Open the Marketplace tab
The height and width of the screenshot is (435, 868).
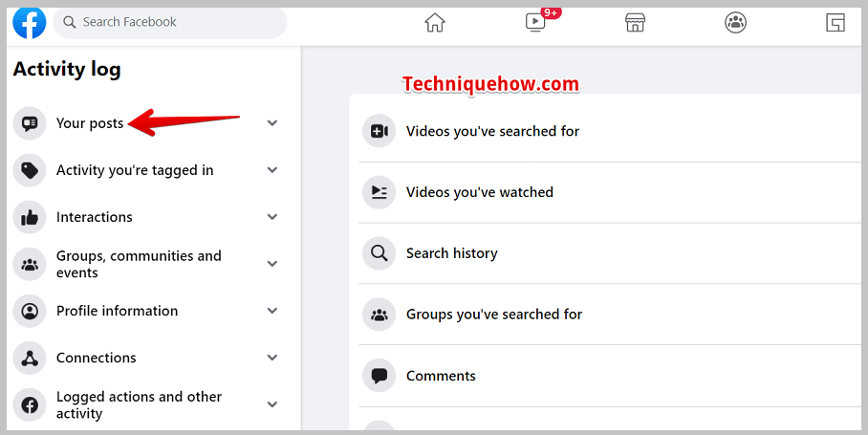(635, 23)
